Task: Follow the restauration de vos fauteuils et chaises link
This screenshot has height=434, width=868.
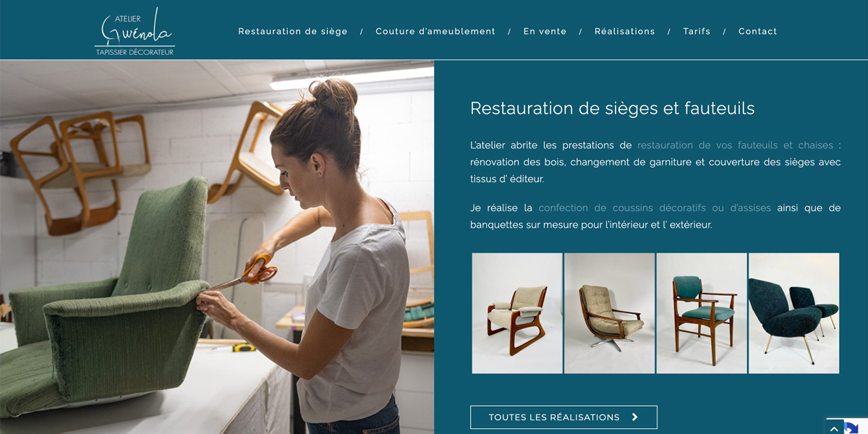Action: (735, 145)
